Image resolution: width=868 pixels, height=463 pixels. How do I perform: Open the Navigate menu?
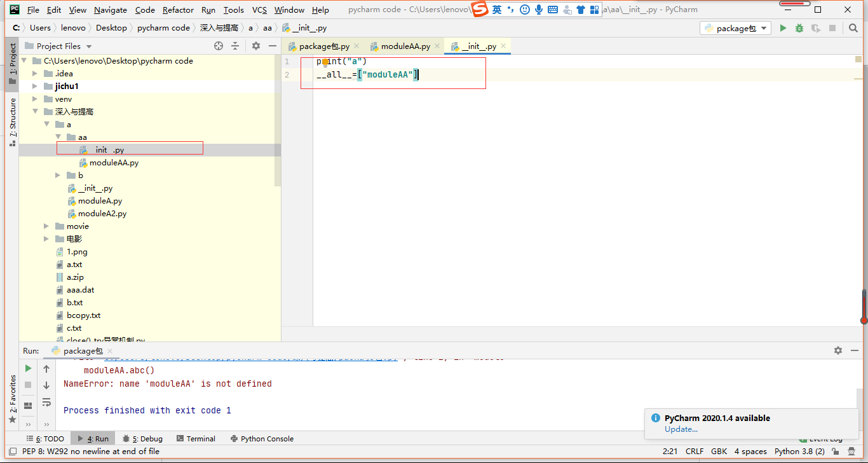[111, 10]
